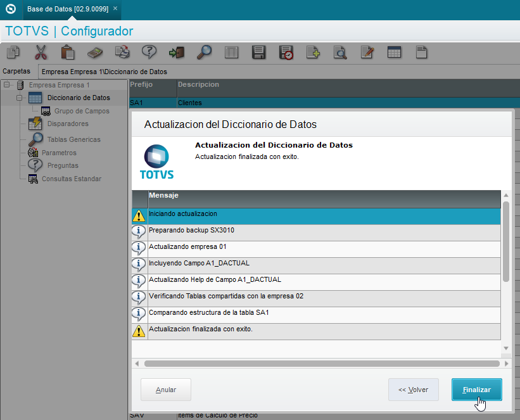This screenshot has height=420, width=520.
Task: Click the add new document icon
Action: [x=313, y=53]
